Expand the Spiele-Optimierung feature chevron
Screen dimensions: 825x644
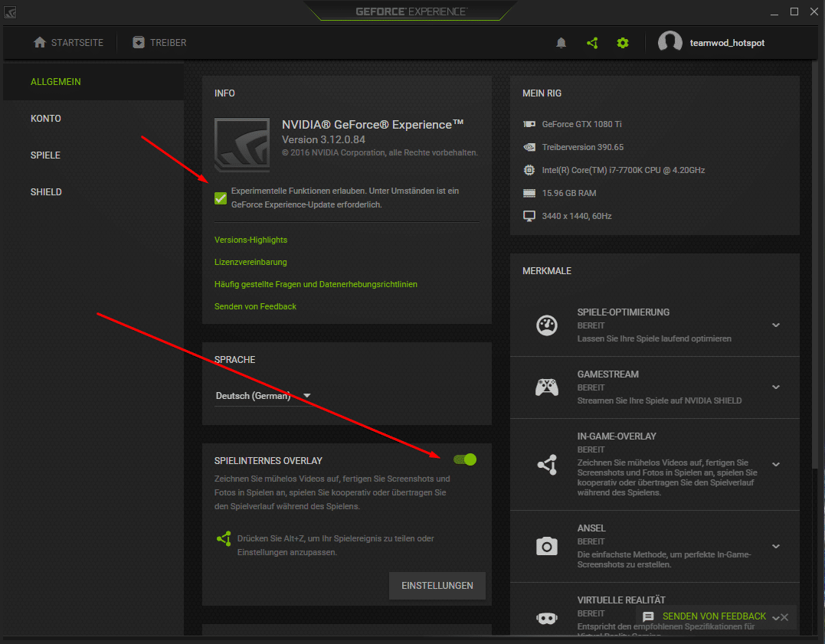[775, 325]
